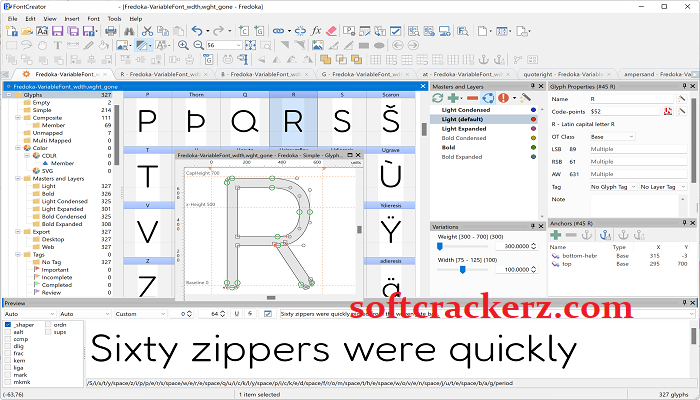Click the blue checkmark validate toolbar icon
Image resolution: width=700 pixels, height=400 pixels.
pyautogui.click(x=395, y=31)
